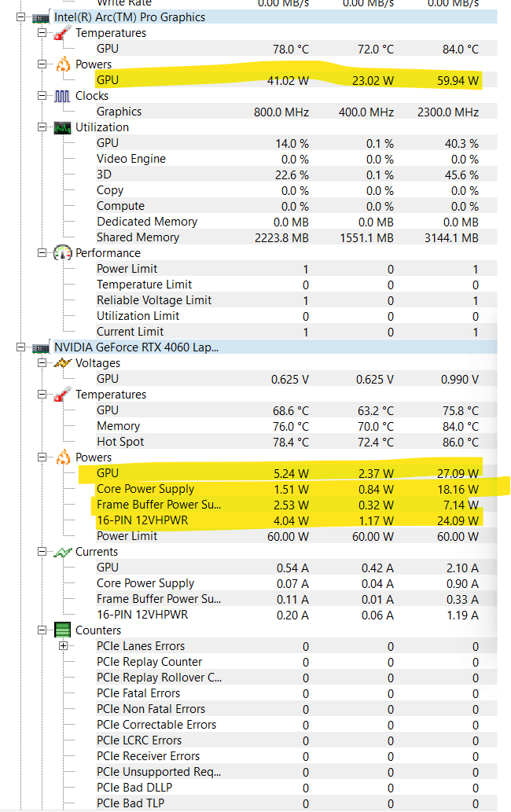Click the gauge icon beside Performance
This screenshot has height=812, width=511.
62,253
